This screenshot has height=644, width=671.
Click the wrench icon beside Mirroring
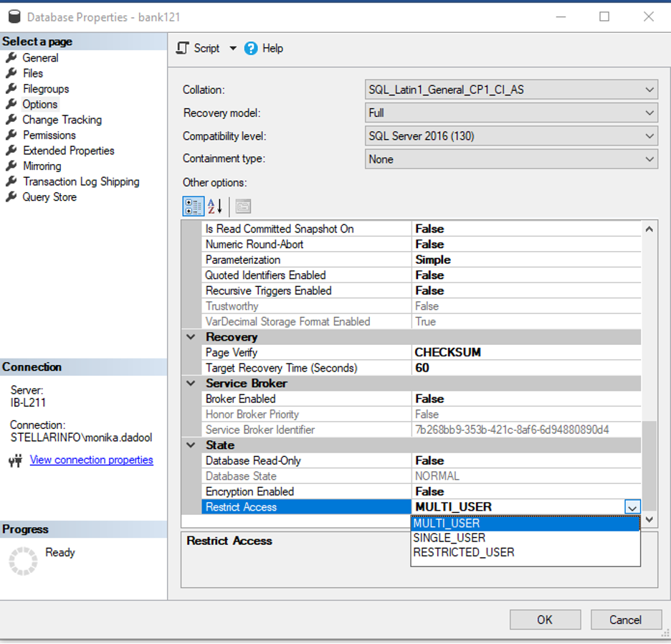tap(11, 165)
